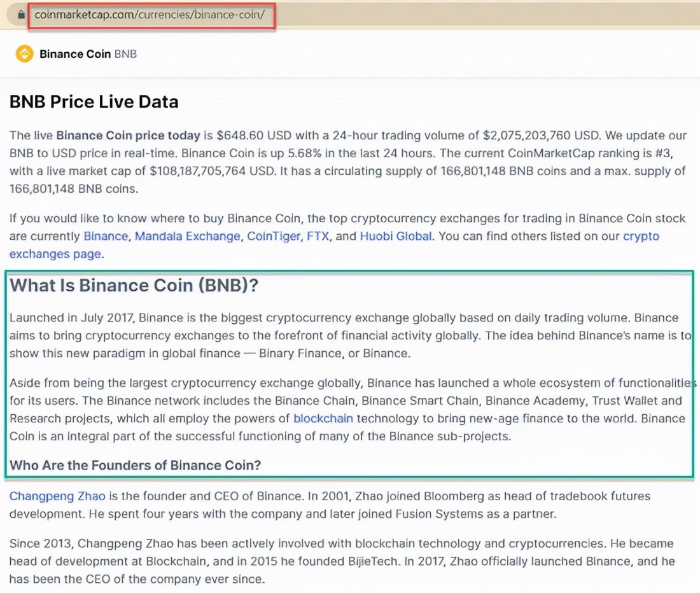Click the $108,187,705,764 USD market cap value
The width and height of the screenshot is (700, 593).
coord(212,171)
